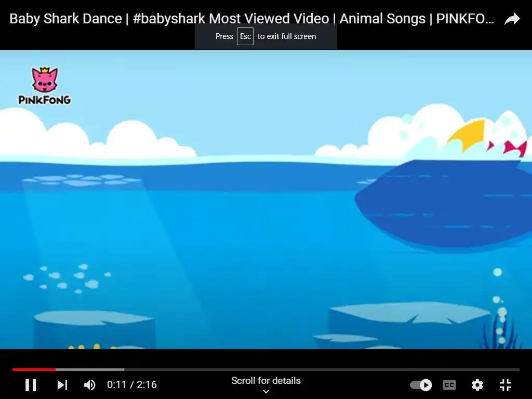Click the Scroll for details label
The height and width of the screenshot is (399, 532).
click(266, 381)
